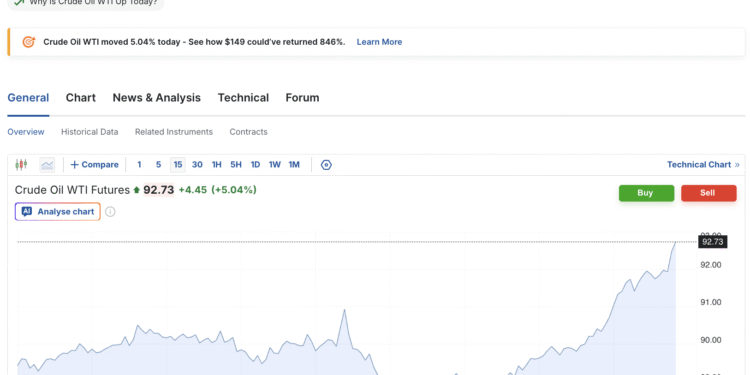Click the +4.45 change value

[x=193, y=190]
